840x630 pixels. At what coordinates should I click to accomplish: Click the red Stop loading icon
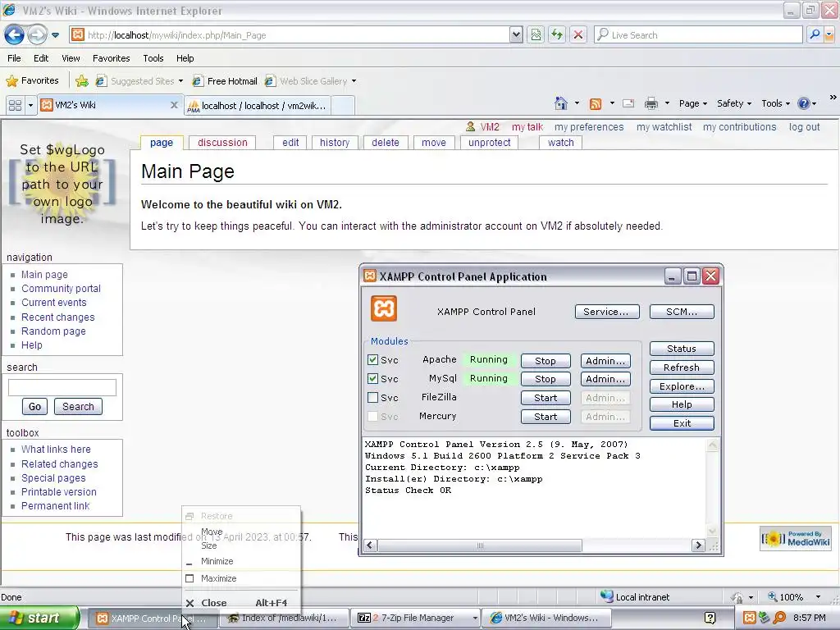coord(578,35)
